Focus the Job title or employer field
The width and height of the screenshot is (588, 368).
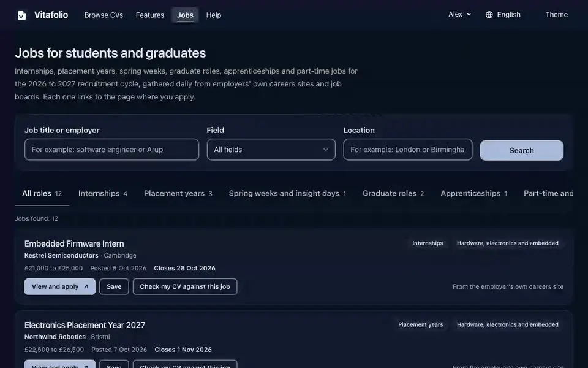111,150
